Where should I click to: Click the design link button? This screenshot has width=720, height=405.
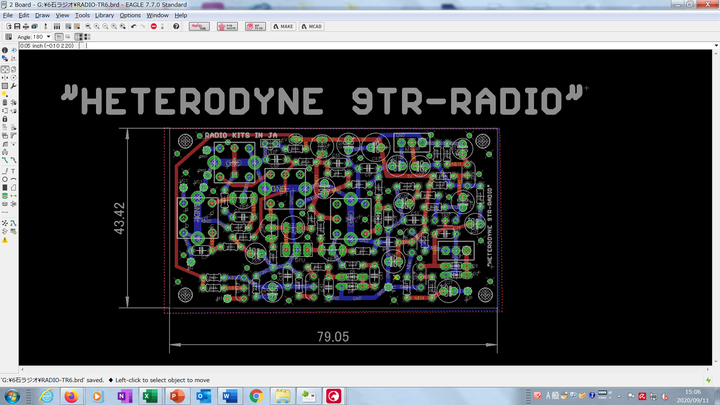coord(199,26)
